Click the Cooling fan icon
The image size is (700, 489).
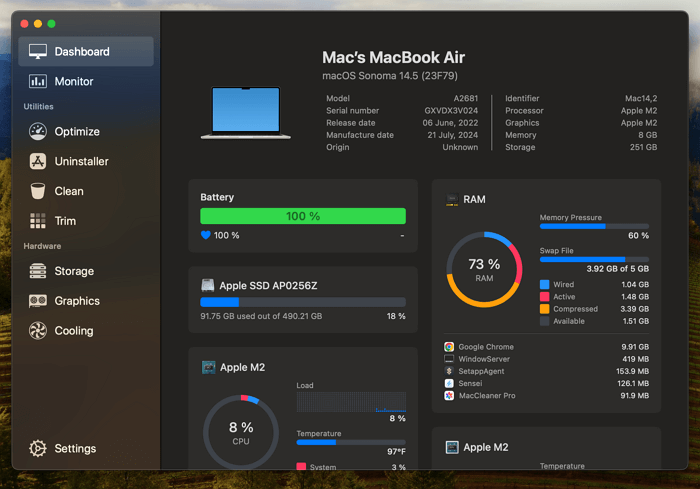(x=38, y=331)
